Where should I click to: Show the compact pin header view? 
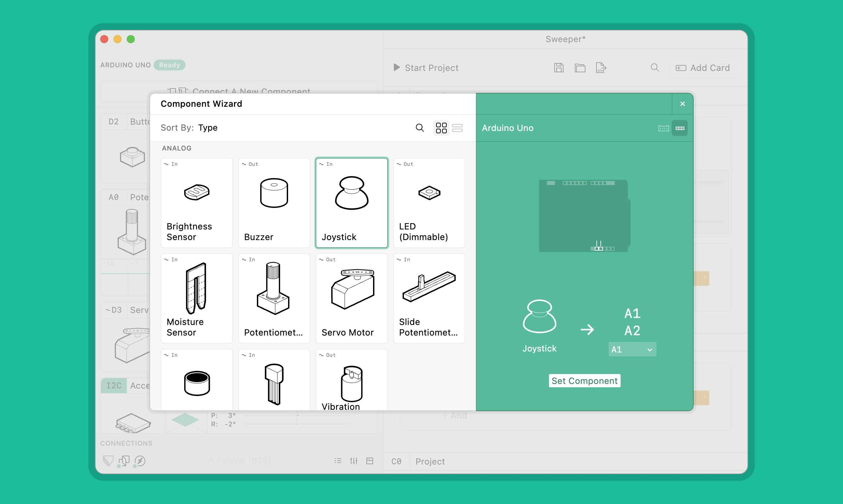[679, 128]
